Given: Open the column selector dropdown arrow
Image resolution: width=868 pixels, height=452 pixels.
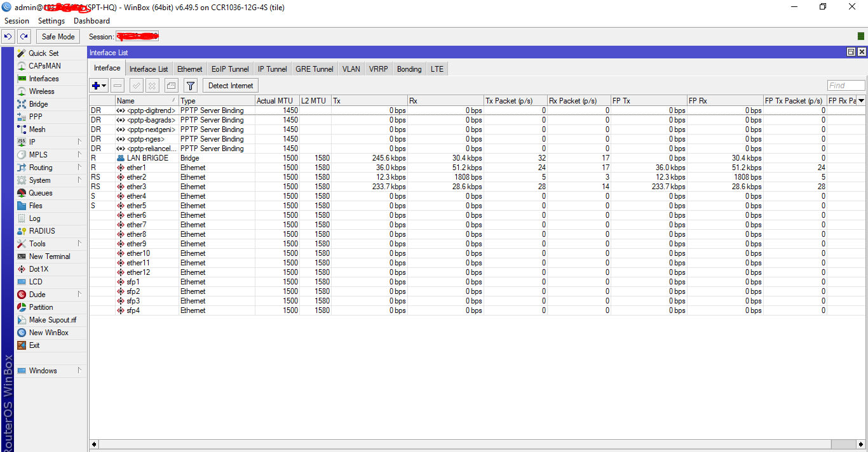Looking at the screenshot, I should point(861,101).
